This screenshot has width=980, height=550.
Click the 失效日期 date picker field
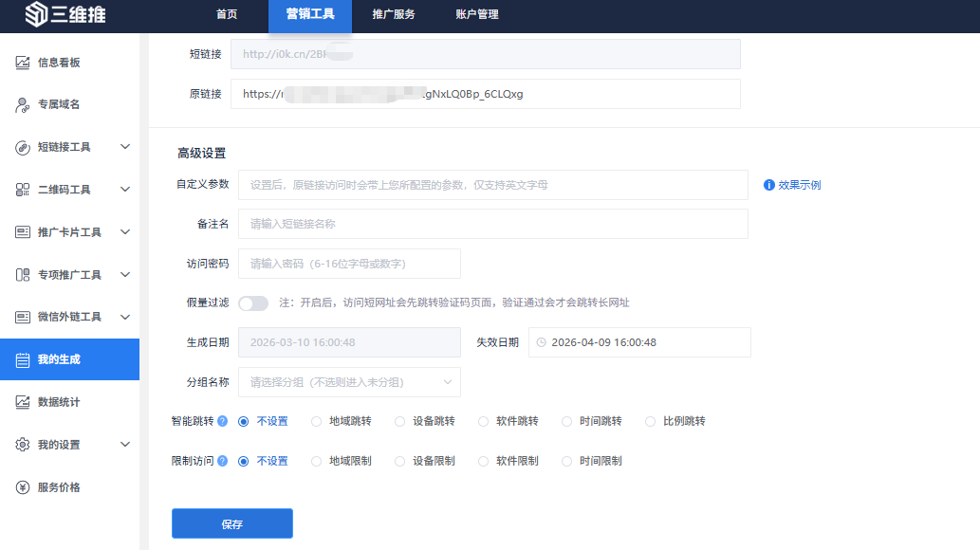tap(639, 342)
